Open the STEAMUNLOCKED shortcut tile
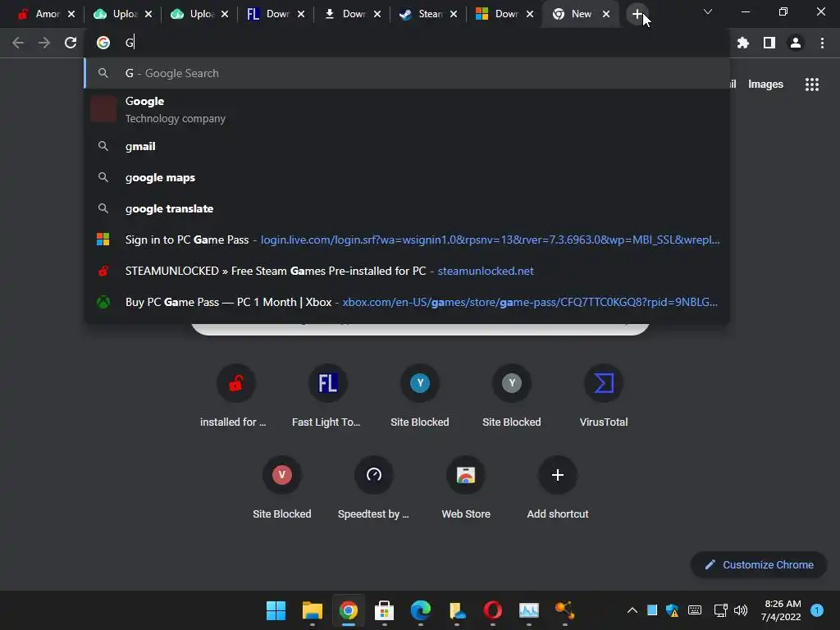Viewport: 840px width, 630px height. pos(235,396)
